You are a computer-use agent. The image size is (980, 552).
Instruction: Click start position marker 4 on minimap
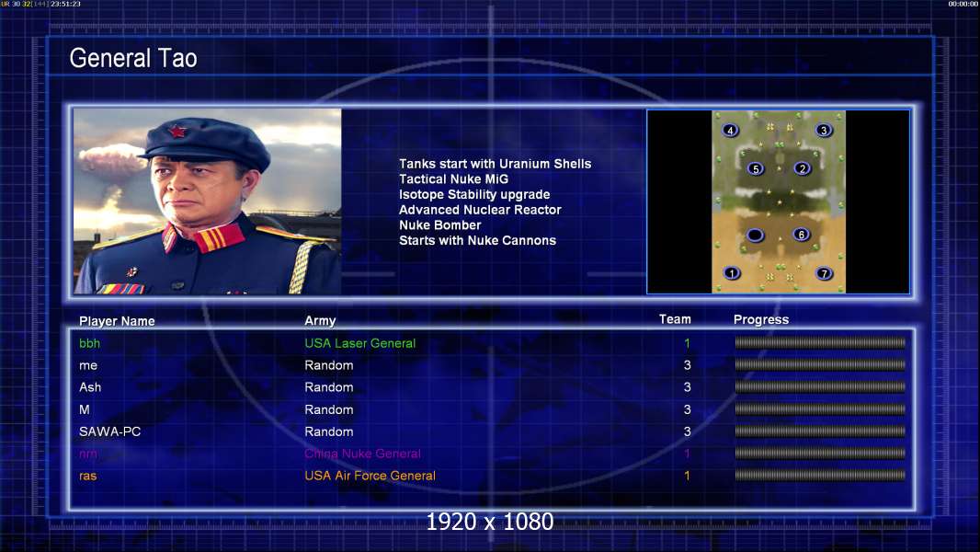pos(730,130)
